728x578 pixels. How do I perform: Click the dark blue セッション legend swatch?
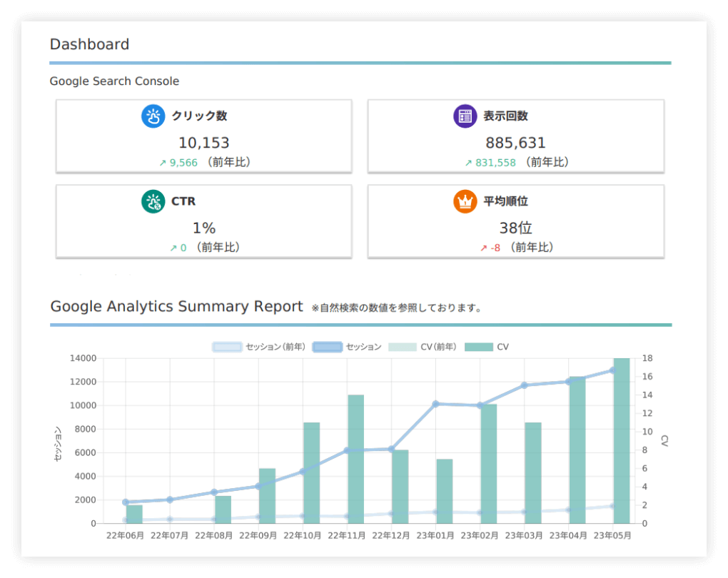click(327, 347)
